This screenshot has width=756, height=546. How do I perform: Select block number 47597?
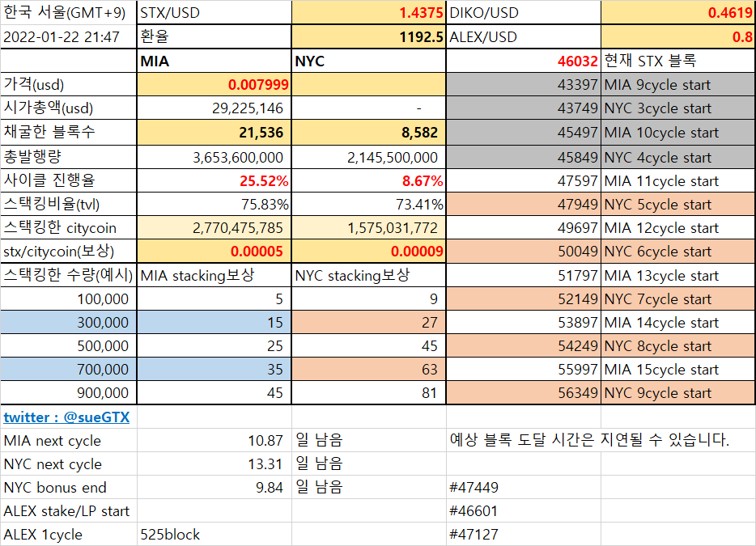tap(524, 180)
